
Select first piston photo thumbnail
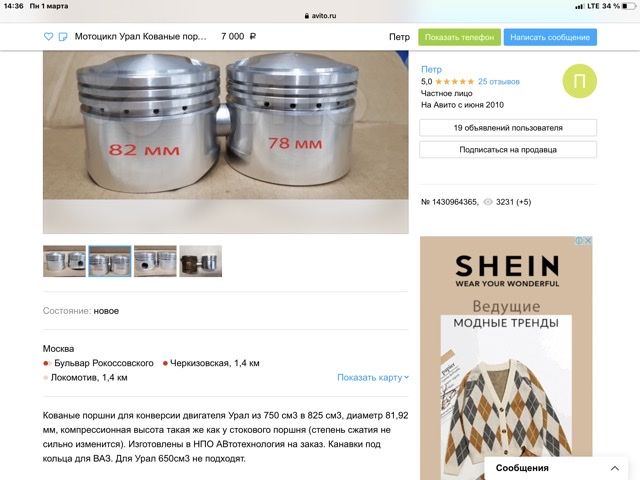(x=64, y=261)
